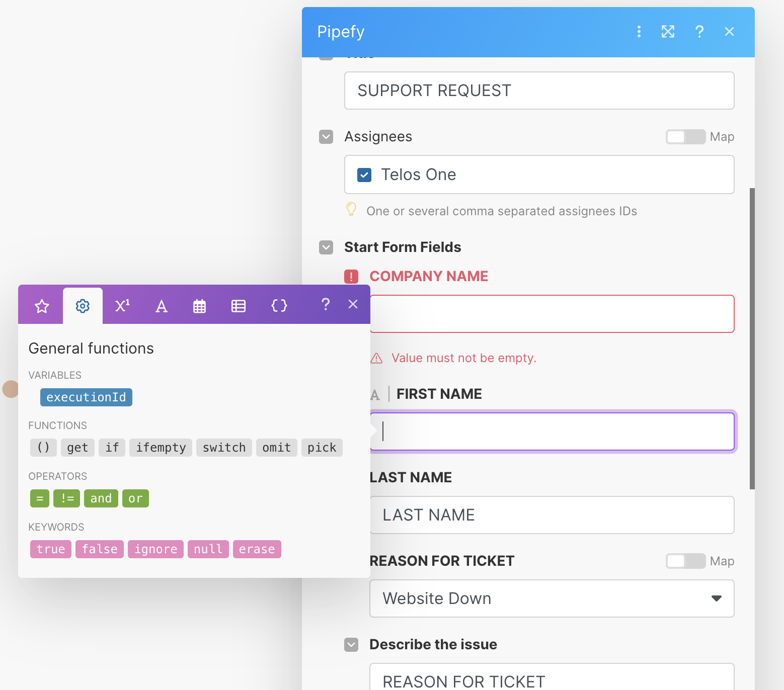
Task: Insert the erase keyword
Action: tap(257, 549)
